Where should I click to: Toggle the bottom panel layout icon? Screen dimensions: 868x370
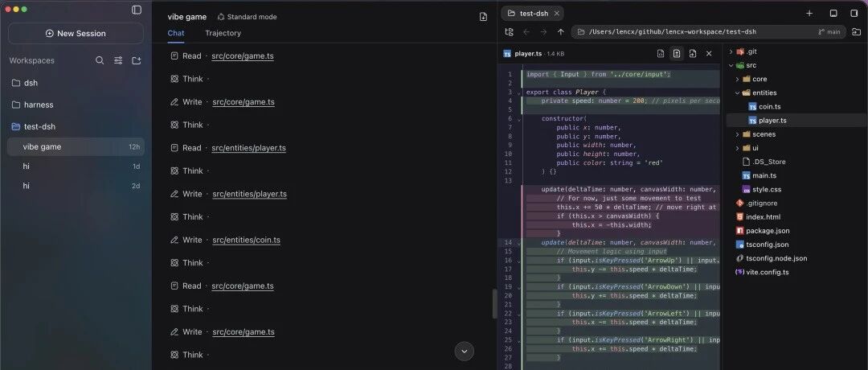[x=833, y=14]
